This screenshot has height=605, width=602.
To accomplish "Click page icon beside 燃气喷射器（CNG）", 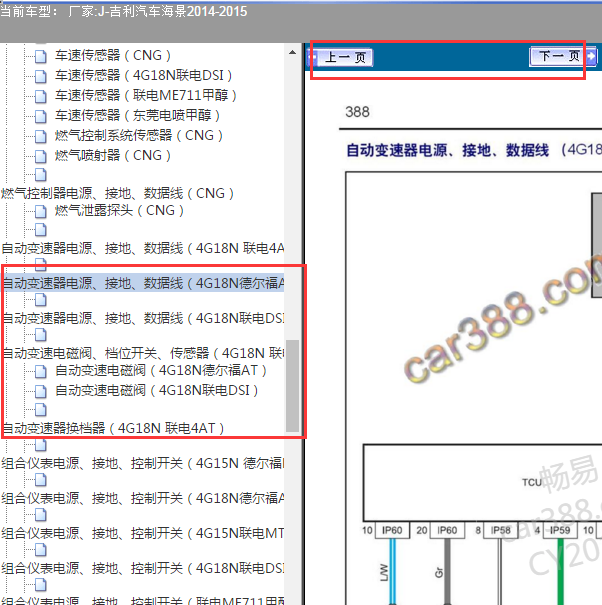I will (41, 156).
